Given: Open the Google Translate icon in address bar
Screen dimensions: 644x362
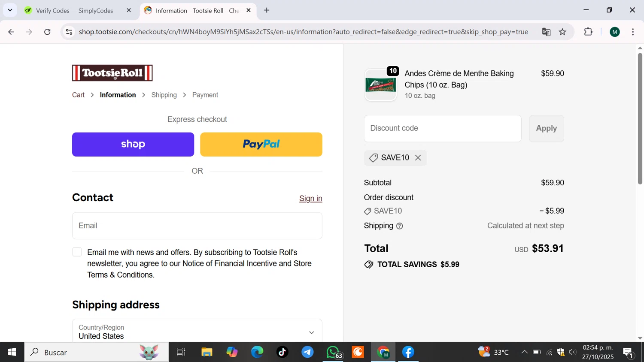Looking at the screenshot, I should (x=546, y=32).
